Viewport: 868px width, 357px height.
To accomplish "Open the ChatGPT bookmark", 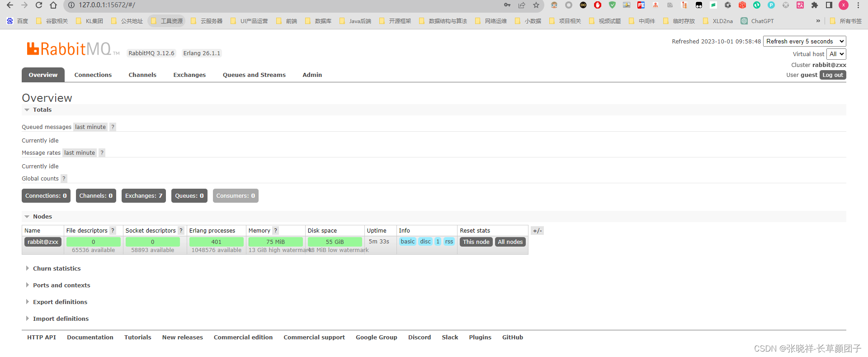I will pos(758,21).
